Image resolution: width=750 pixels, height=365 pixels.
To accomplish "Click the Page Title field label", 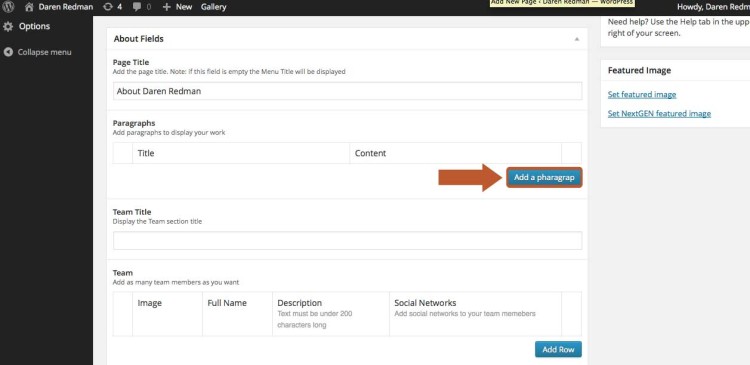I will 131,62.
